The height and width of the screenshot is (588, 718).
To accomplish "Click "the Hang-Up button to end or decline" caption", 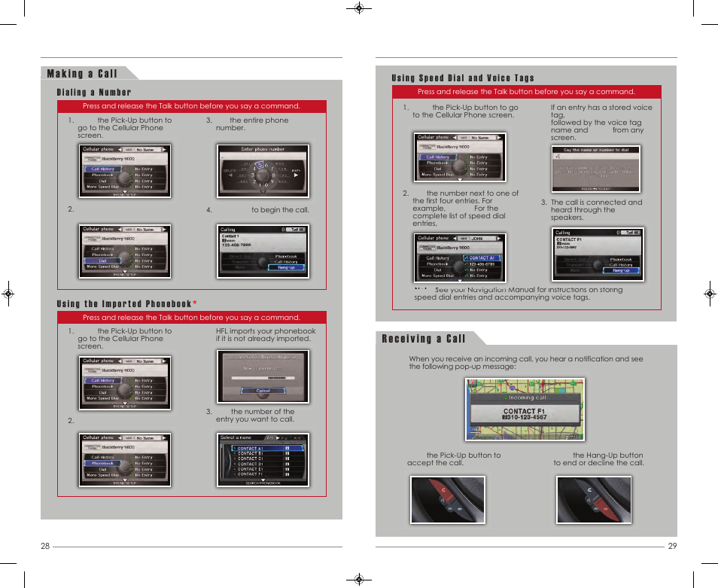I will [x=598, y=459].
